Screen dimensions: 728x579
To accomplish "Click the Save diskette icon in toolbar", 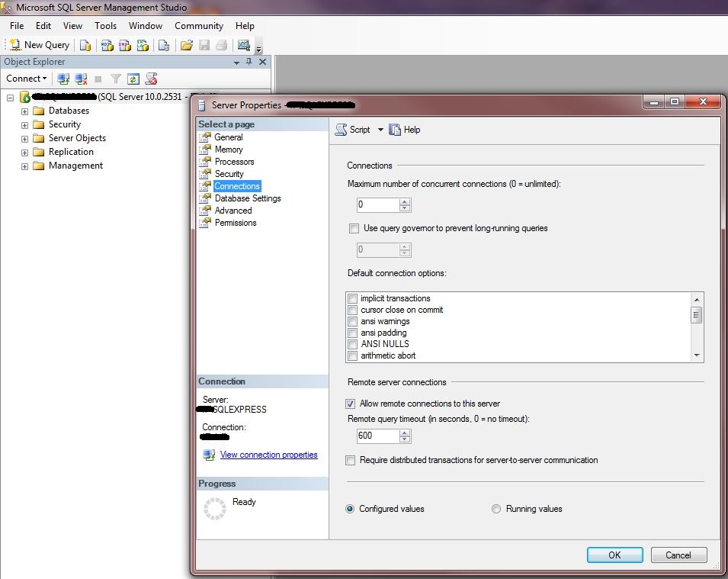I will pos(204,45).
